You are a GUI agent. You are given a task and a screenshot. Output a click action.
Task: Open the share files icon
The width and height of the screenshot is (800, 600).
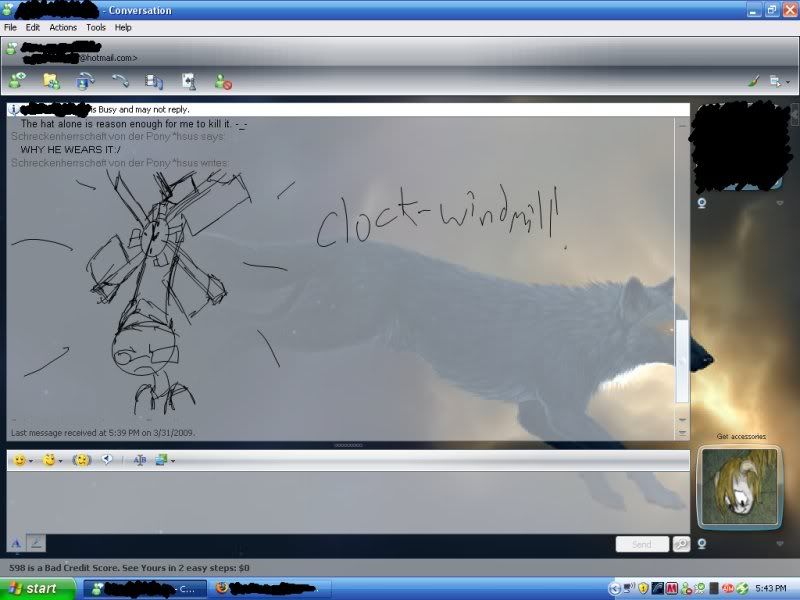(51, 81)
